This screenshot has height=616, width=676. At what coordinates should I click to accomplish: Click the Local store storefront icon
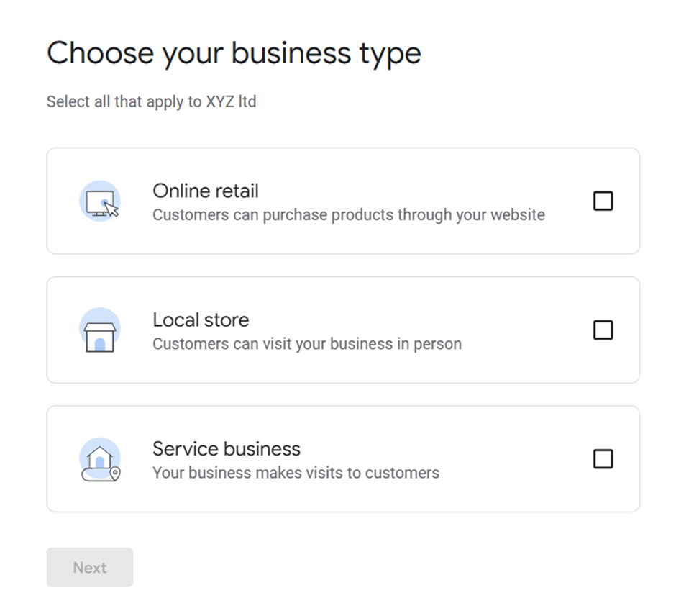click(99, 330)
